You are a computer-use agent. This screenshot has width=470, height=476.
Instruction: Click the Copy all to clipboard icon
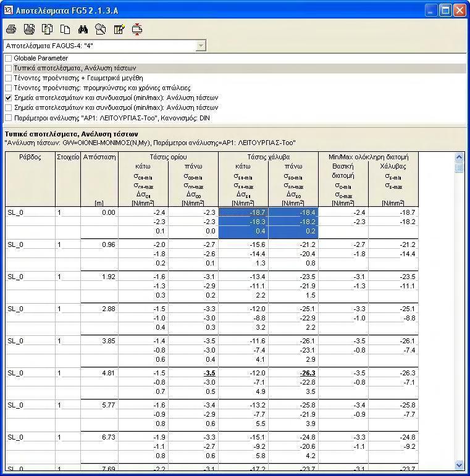tap(47, 29)
